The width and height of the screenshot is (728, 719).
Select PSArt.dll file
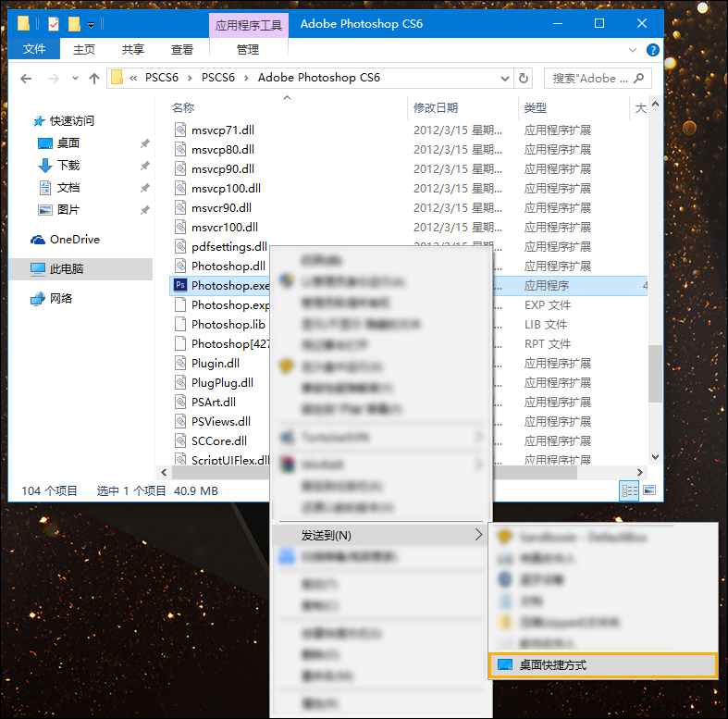[214, 403]
